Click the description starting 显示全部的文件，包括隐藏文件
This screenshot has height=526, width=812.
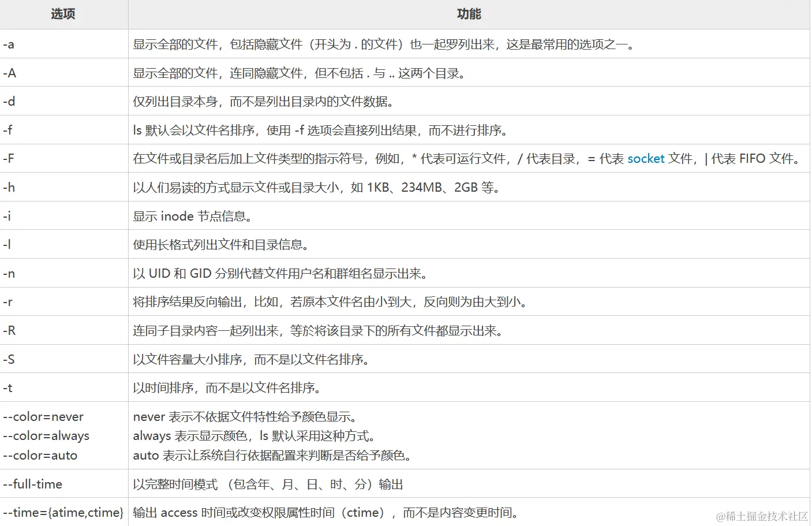(x=384, y=44)
